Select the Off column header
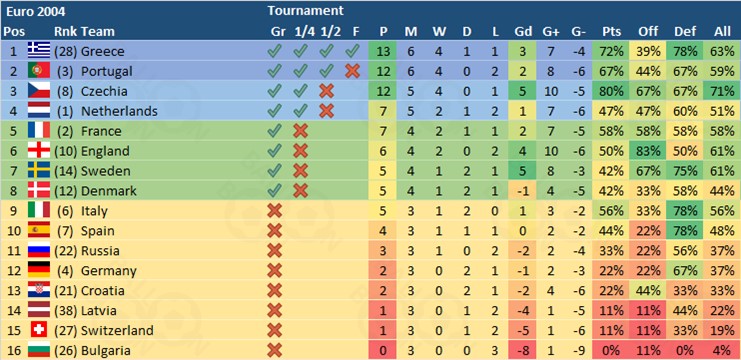The width and height of the screenshot is (741, 360). point(648,32)
